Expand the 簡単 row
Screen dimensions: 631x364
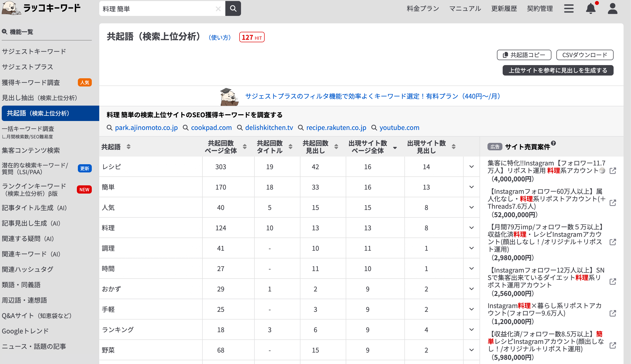click(471, 187)
